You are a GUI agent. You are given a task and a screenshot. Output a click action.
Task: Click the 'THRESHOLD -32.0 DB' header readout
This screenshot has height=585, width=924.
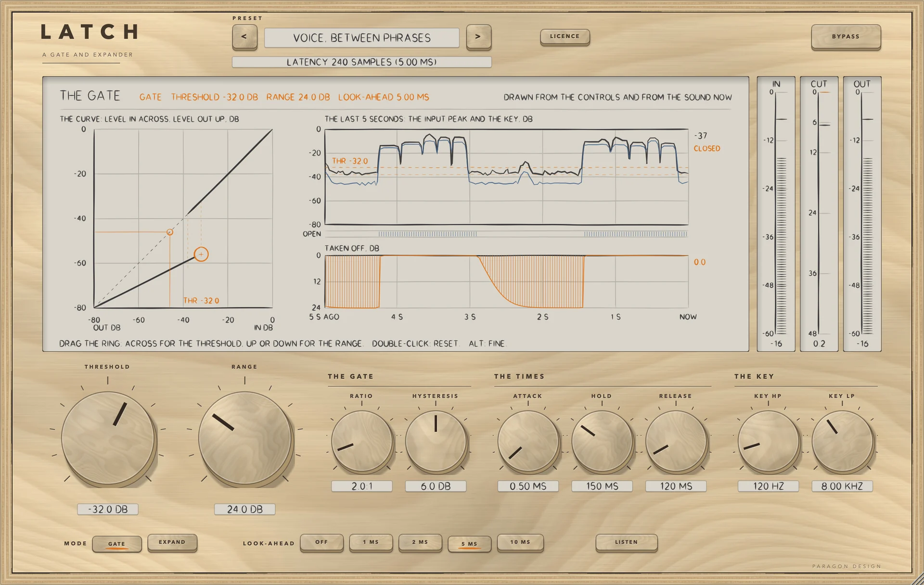click(x=215, y=97)
